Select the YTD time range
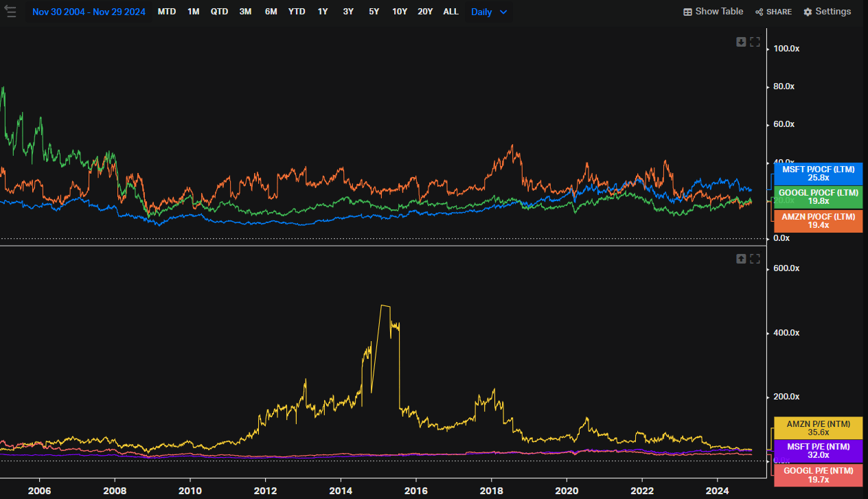The height and width of the screenshot is (499, 868). [x=297, y=12]
